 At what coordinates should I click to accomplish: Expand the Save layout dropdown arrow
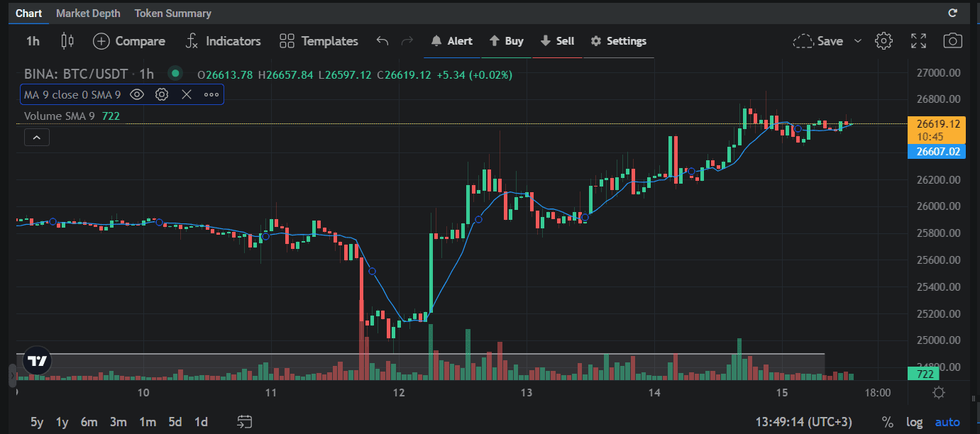pyautogui.click(x=857, y=41)
